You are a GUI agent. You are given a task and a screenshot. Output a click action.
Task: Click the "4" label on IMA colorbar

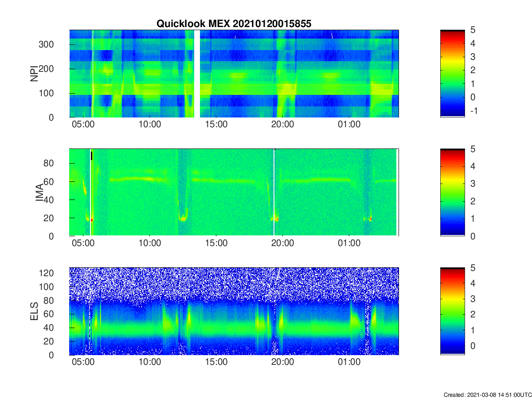[472, 166]
